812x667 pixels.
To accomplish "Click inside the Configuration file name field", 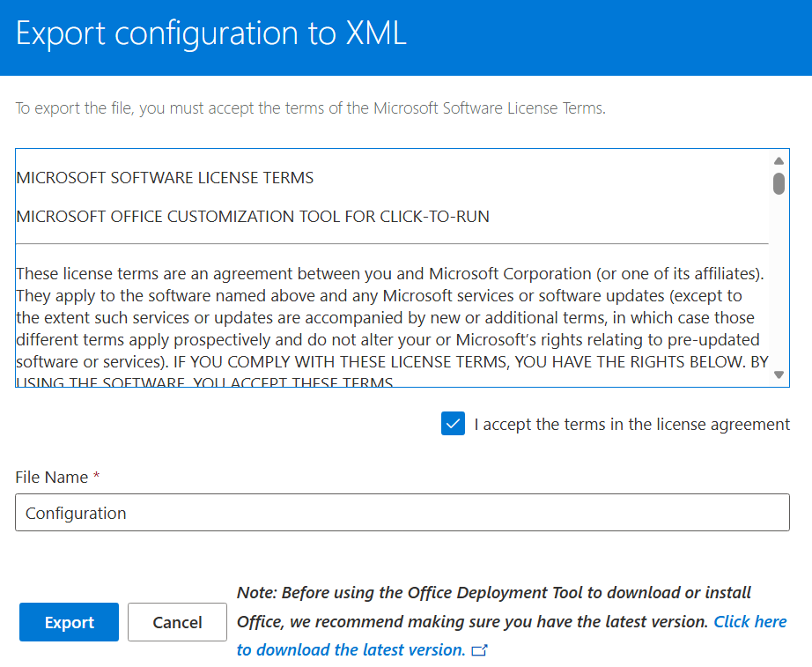I will [x=264, y=512].
